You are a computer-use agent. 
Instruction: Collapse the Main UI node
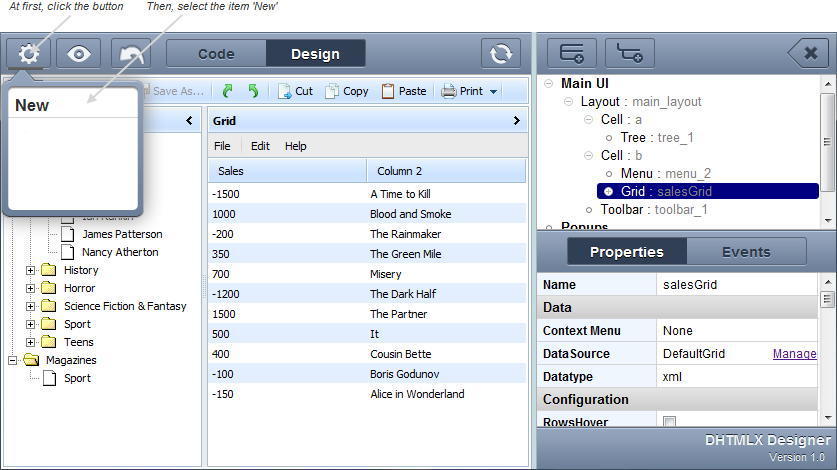pos(548,83)
